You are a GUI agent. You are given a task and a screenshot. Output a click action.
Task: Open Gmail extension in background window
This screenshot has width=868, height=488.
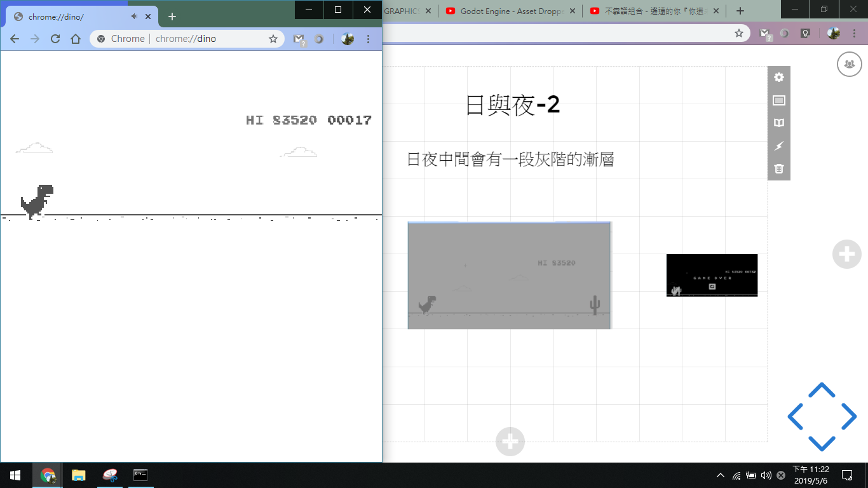click(766, 34)
